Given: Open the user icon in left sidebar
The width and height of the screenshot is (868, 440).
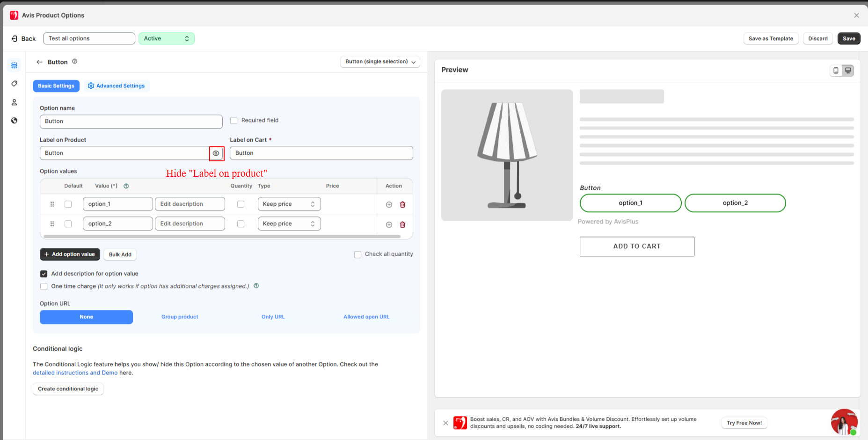Looking at the screenshot, I should [15, 102].
